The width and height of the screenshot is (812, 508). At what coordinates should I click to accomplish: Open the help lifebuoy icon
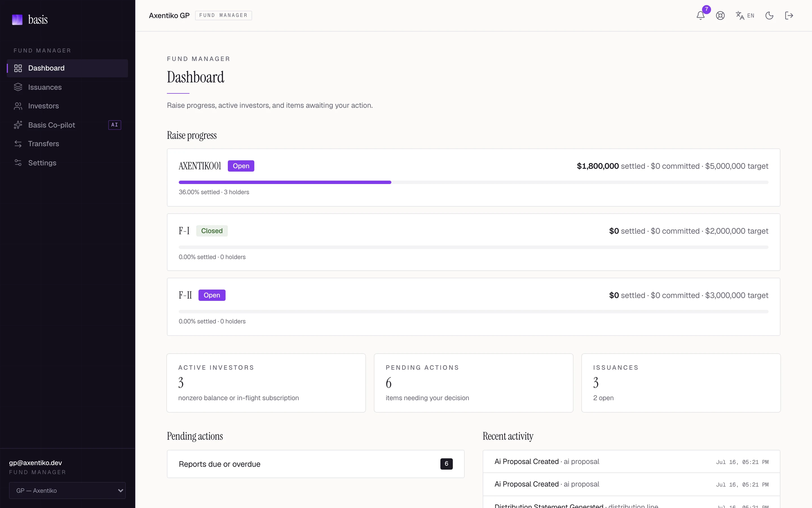[x=720, y=16]
